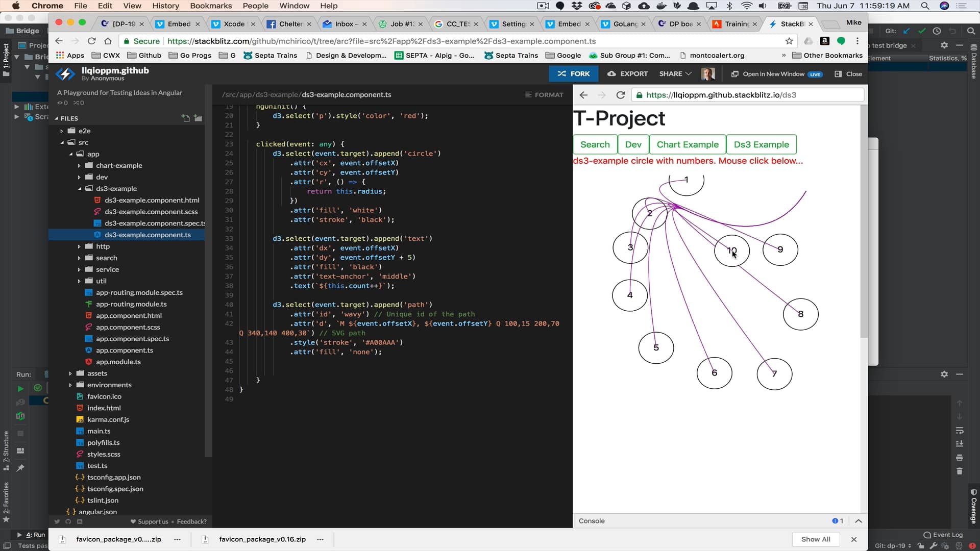This screenshot has width=980, height=551.
Task: Click the FORMAT code button
Action: pyautogui.click(x=544, y=95)
